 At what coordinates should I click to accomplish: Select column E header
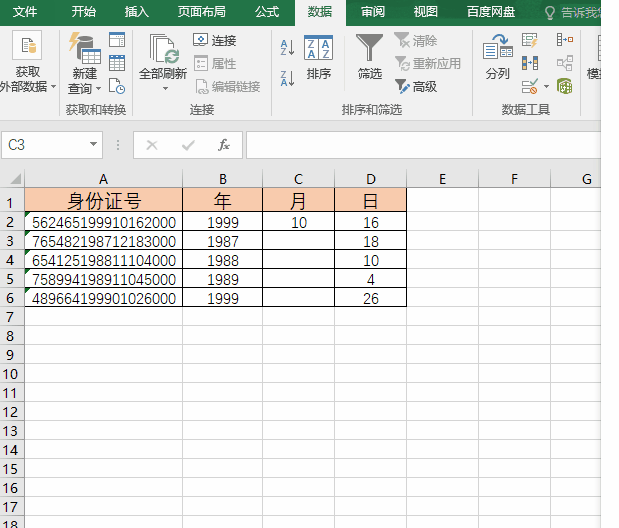click(x=443, y=179)
